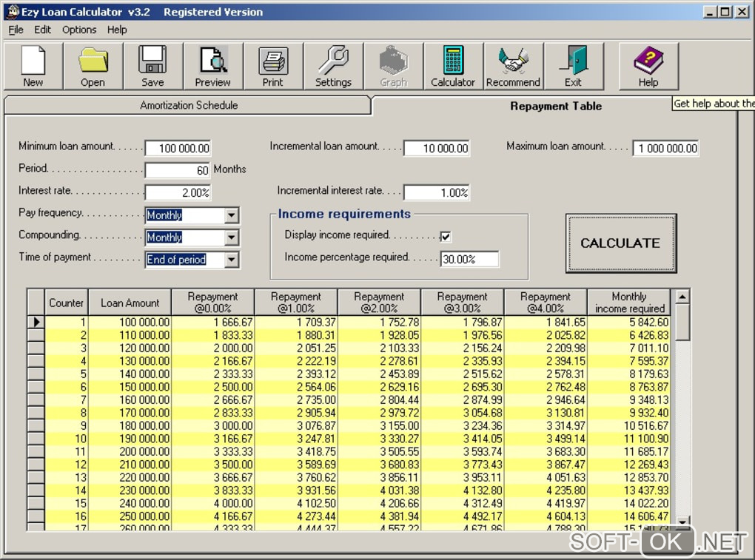Maximize the Ezy Loan Calculator window
Image resolution: width=755 pixels, height=560 pixels.
[725, 12]
